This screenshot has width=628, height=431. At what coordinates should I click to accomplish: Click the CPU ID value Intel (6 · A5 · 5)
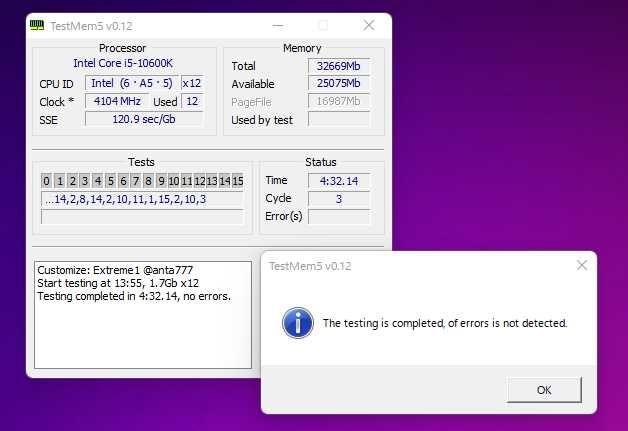click(x=132, y=83)
